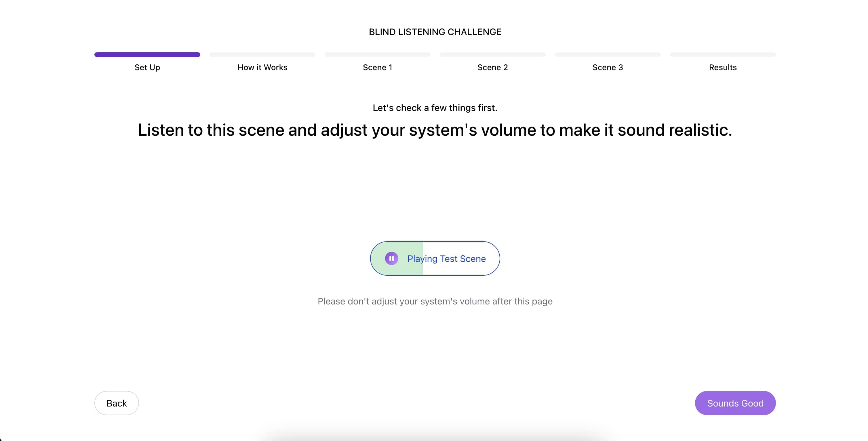Image resolution: width=868 pixels, height=441 pixels.
Task: Click the purple pause icon in player pill
Action: click(391, 258)
